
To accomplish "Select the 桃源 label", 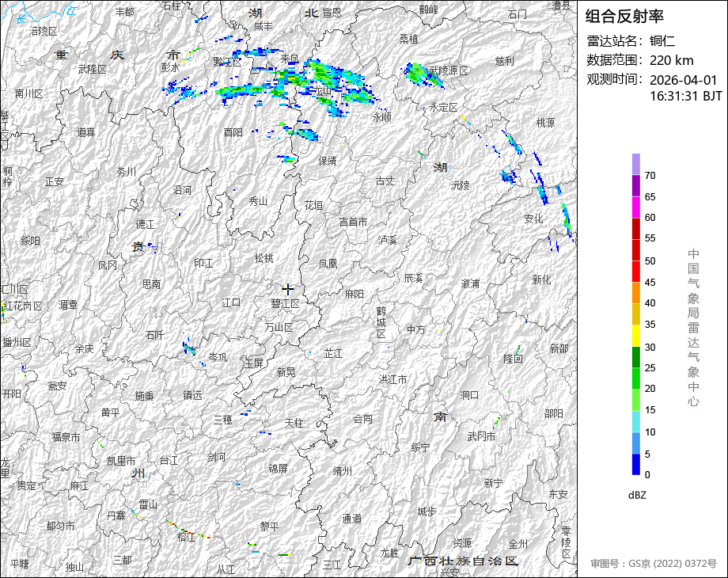I will [545, 123].
